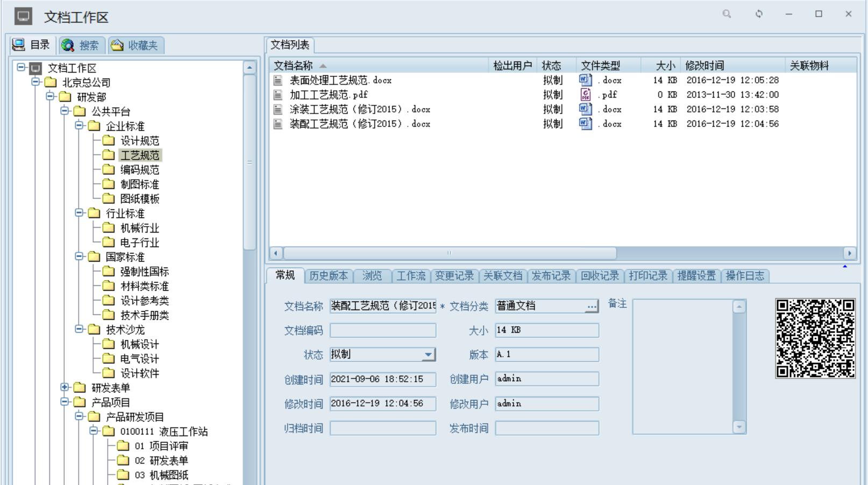Click the 文档编码 input field

coord(382,331)
